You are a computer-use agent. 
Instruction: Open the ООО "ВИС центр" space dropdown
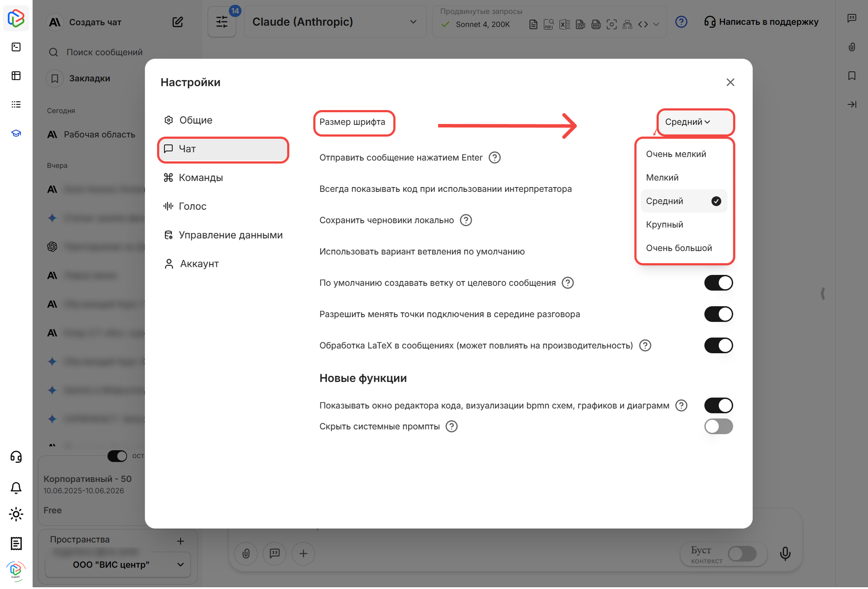tap(118, 565)
